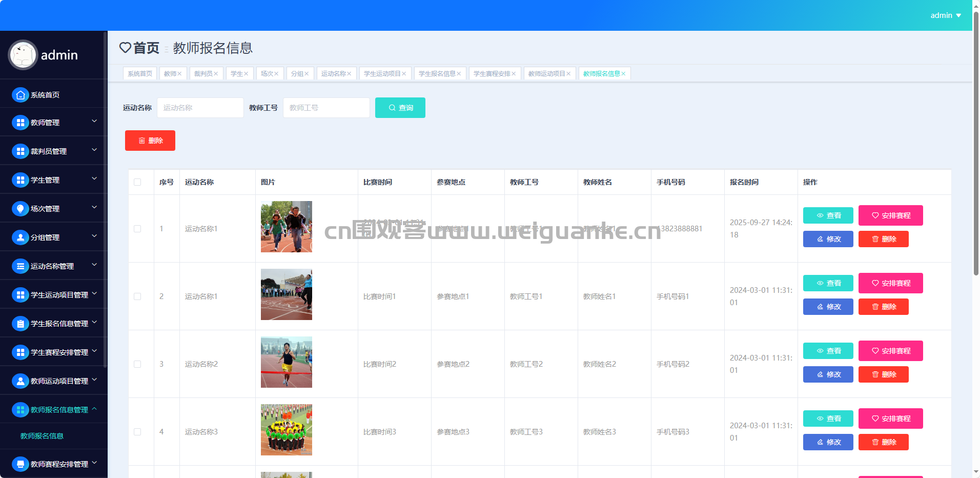Click the 学生报名信息管理 clipboard icon
Viewport: 980px width, 478px height.
tap(21, 324)
